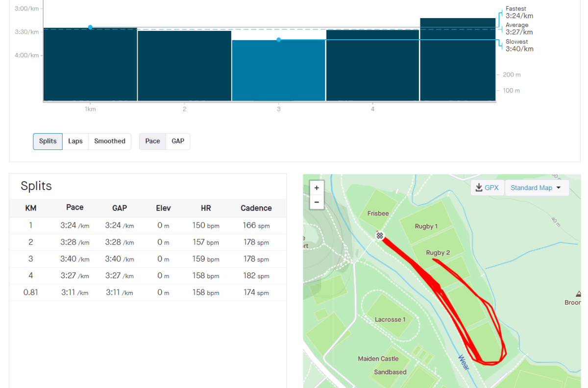
Task: Switch to GAP pace view
Action: click(177, 141)
